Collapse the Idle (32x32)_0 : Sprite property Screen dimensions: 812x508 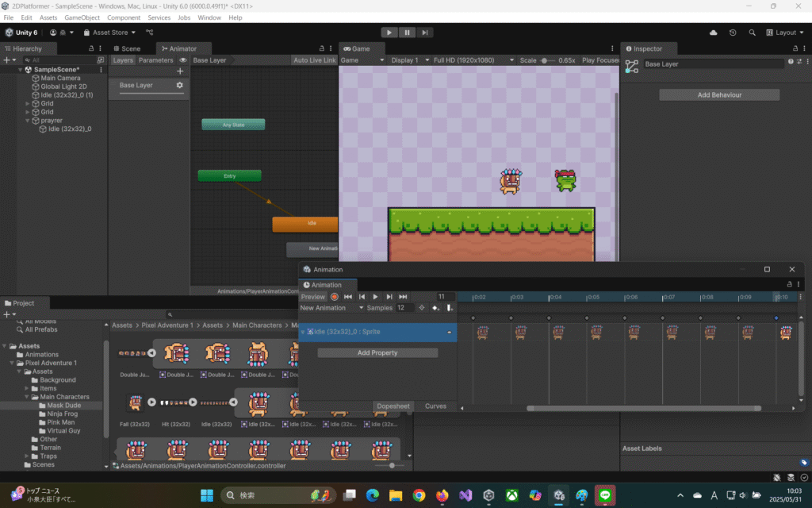pyautogui.click(x=303, y=332)
